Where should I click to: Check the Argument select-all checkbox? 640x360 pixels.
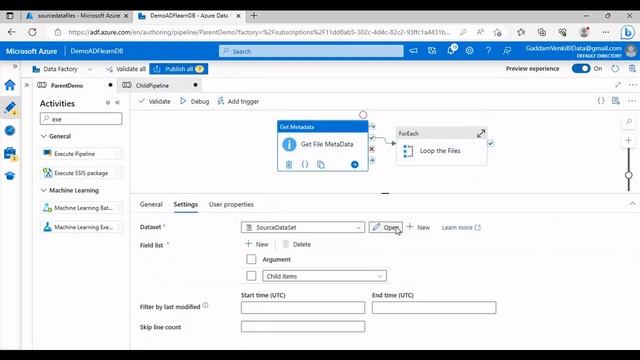pyautogui.click(x=251, y=259)
